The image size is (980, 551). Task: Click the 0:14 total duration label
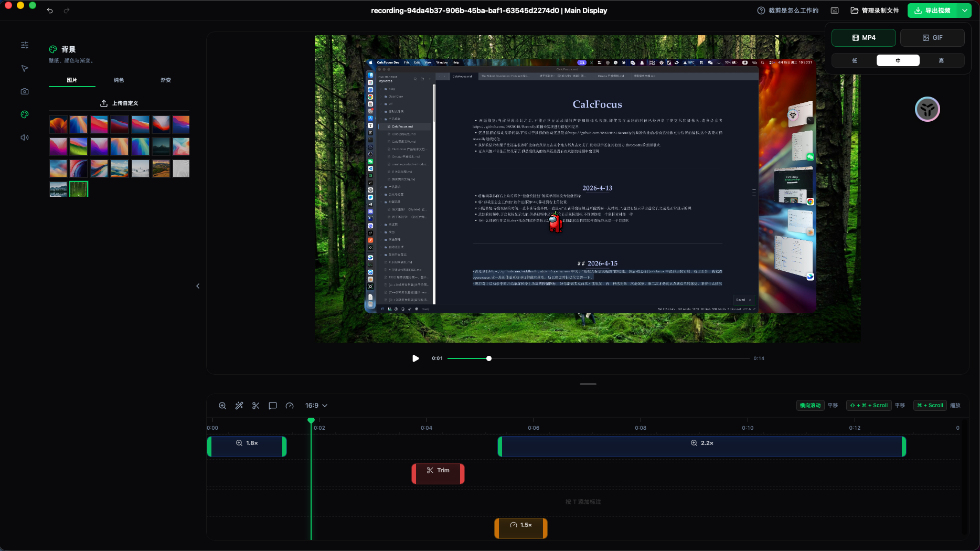(x=759, y=358)
